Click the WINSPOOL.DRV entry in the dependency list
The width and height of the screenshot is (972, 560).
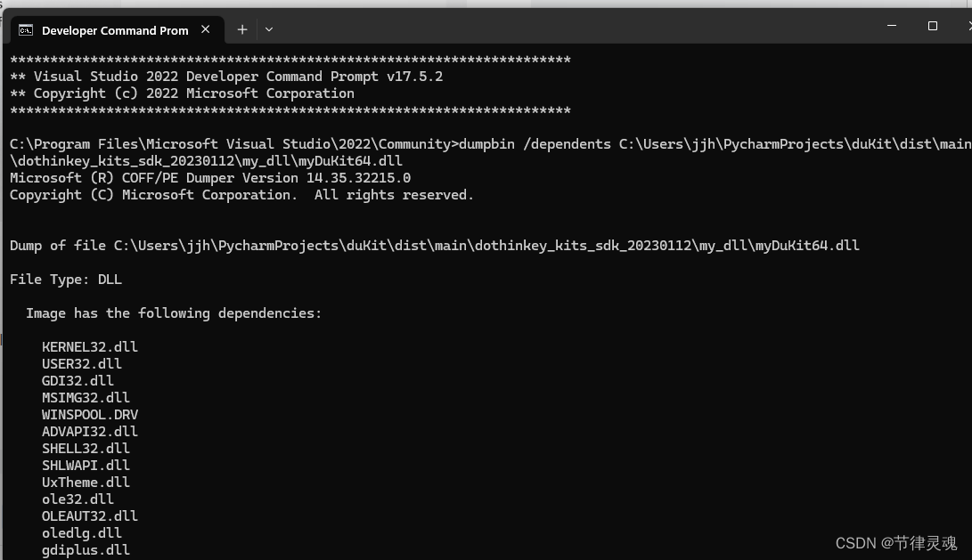coord(90,414)
